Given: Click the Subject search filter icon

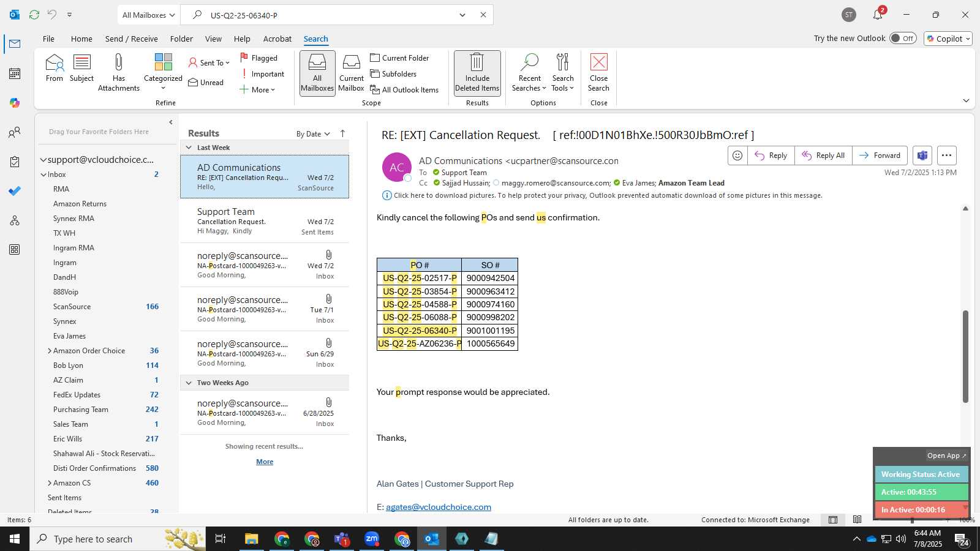Looking at the screenshot, I should [81, 68].
